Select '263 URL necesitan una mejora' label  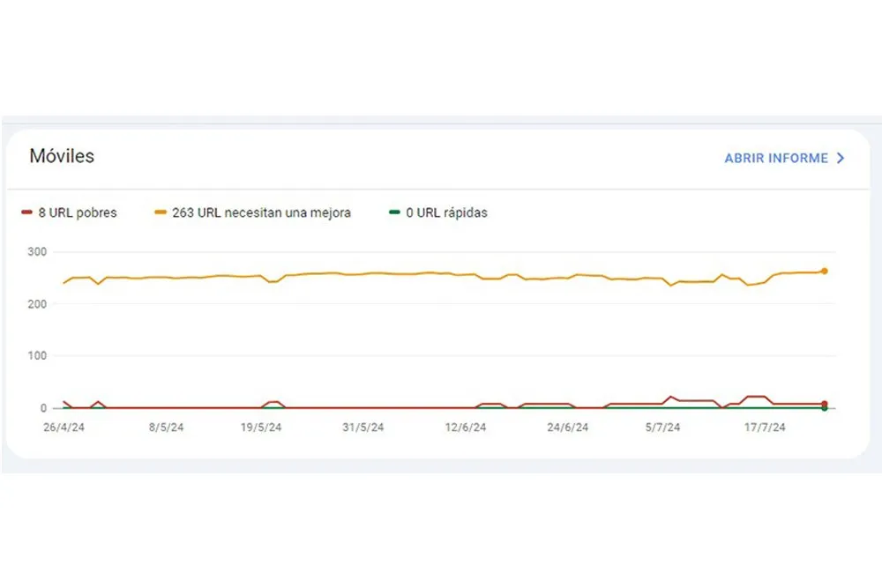coord(262,212)
